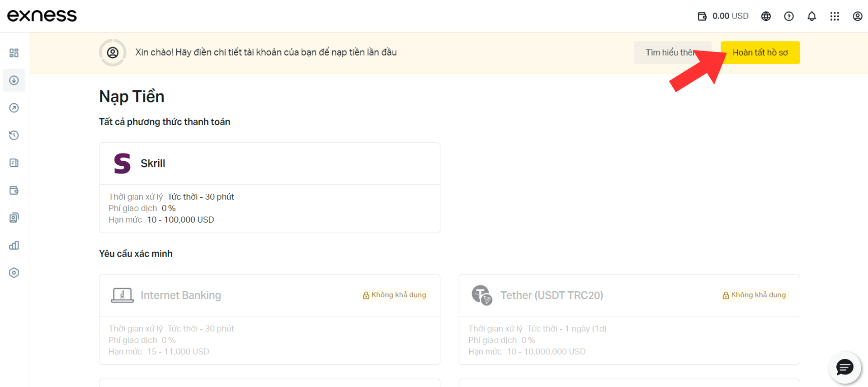Click the Exness logo
This screenshot has width=868, height=387.
pyautogui.click(x=42, y=16)
